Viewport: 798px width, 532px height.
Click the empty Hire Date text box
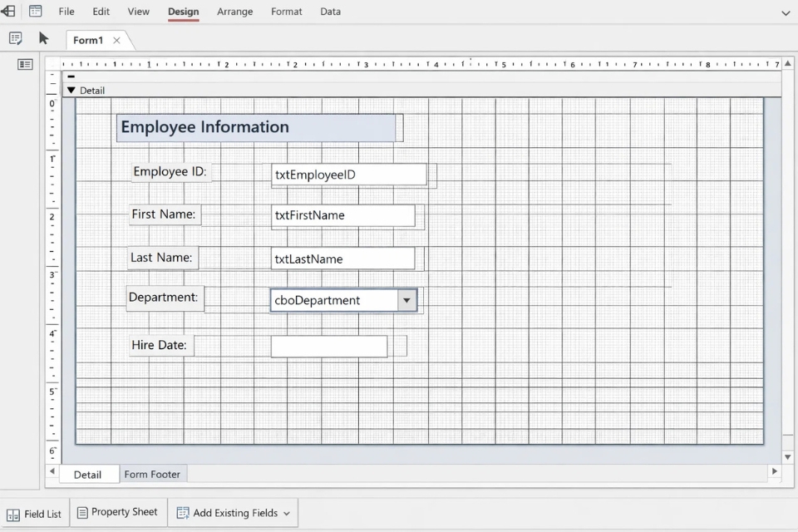[328, 346]
